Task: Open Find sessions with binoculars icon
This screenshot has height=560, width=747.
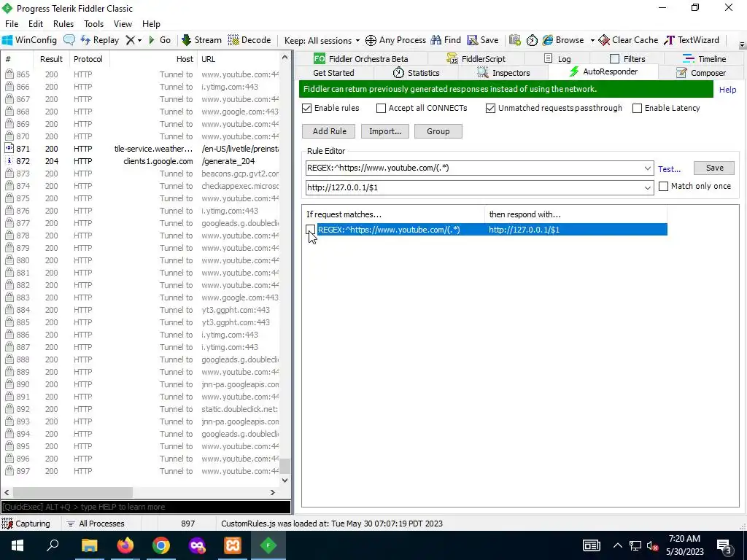Action: point(446,40)
